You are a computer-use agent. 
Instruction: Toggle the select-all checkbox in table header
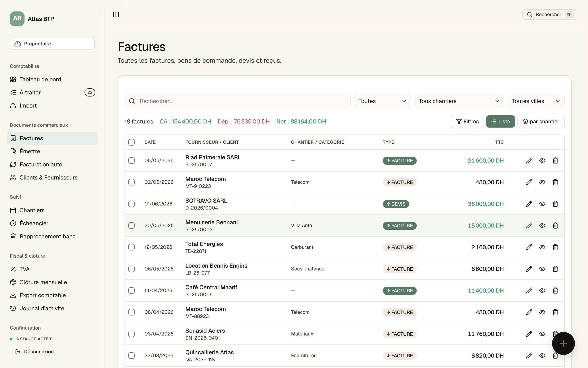coord(131,142)
